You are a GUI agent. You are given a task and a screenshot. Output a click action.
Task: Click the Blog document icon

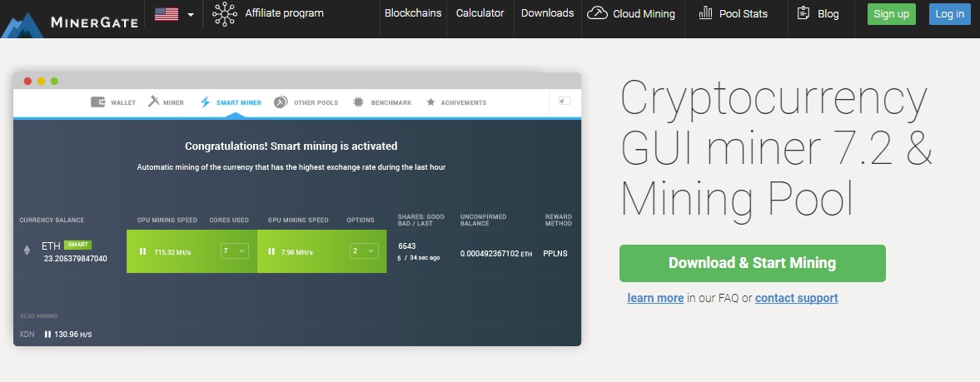(803, 12)
